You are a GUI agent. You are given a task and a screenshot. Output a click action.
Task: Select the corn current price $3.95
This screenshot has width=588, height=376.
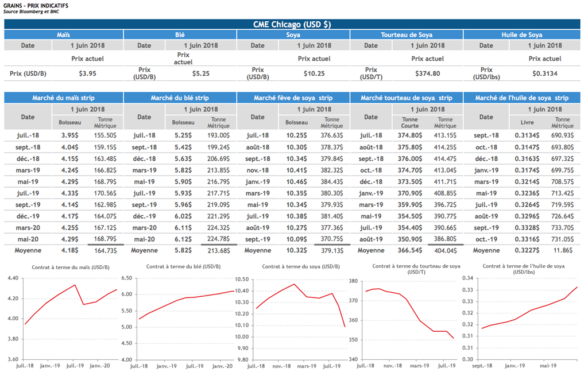87,73
